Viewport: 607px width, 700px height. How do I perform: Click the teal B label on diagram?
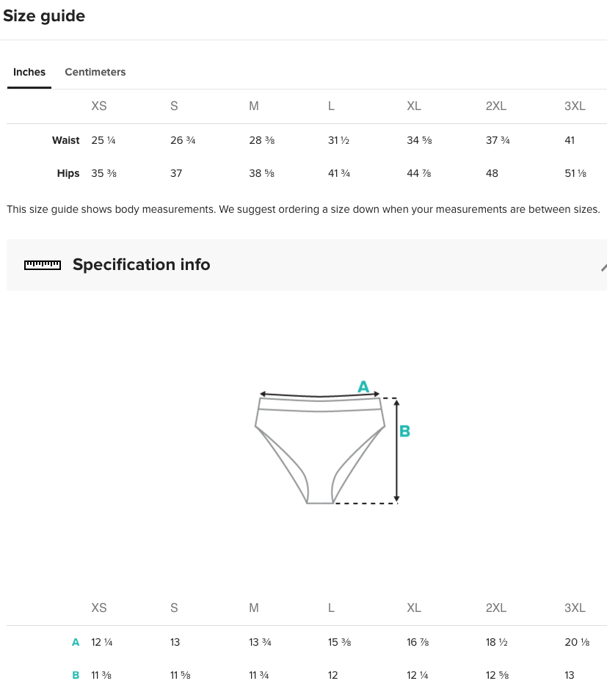(404, 431)
